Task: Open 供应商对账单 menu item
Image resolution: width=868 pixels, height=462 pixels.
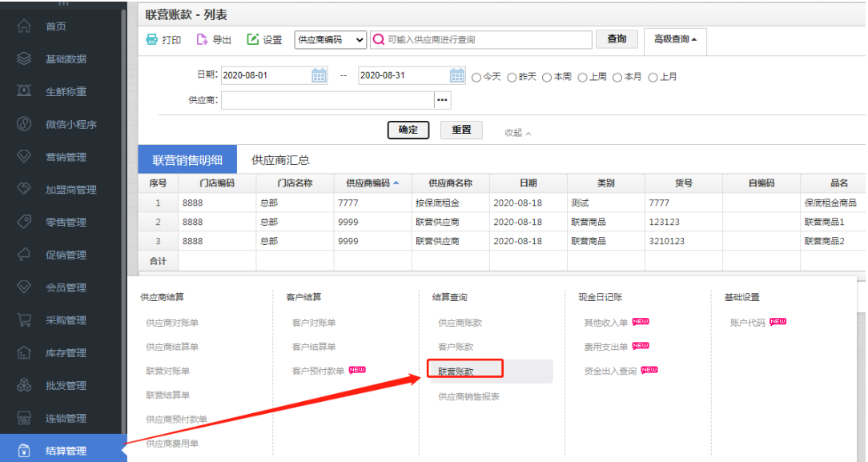Action: click(171, 323)
